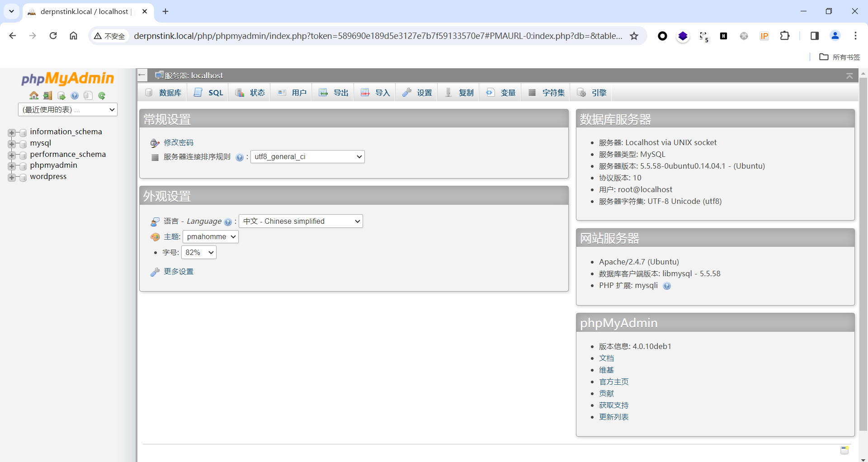This screenshot has height=462, width=868.
Task: Expand the phpmyadmin database node
Action: pos(12,166)
